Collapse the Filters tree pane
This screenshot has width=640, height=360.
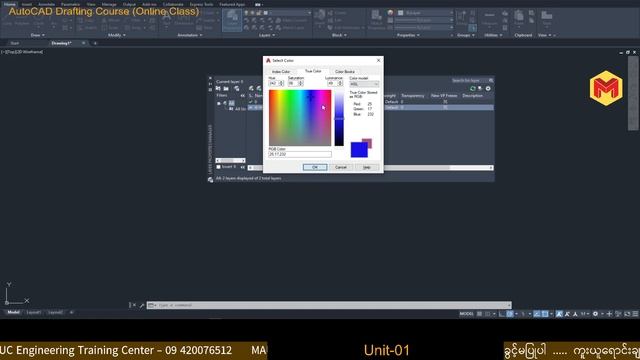click(242, 96)
